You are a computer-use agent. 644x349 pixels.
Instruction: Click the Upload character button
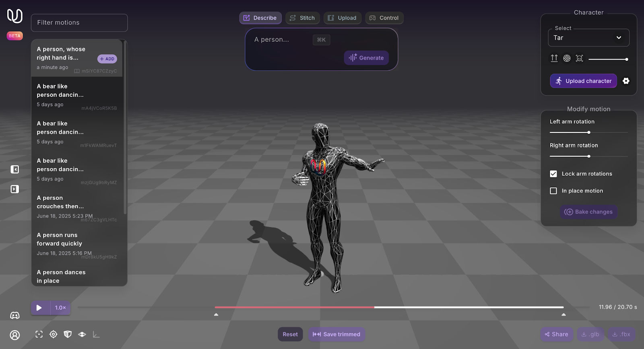click(x=584, y=81)
